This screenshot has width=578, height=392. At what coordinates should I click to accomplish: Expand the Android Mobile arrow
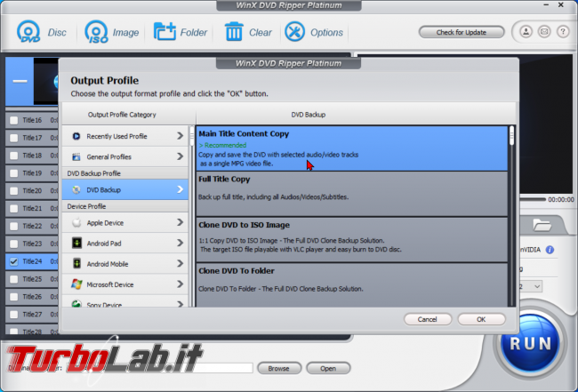(x=180, y=263)
